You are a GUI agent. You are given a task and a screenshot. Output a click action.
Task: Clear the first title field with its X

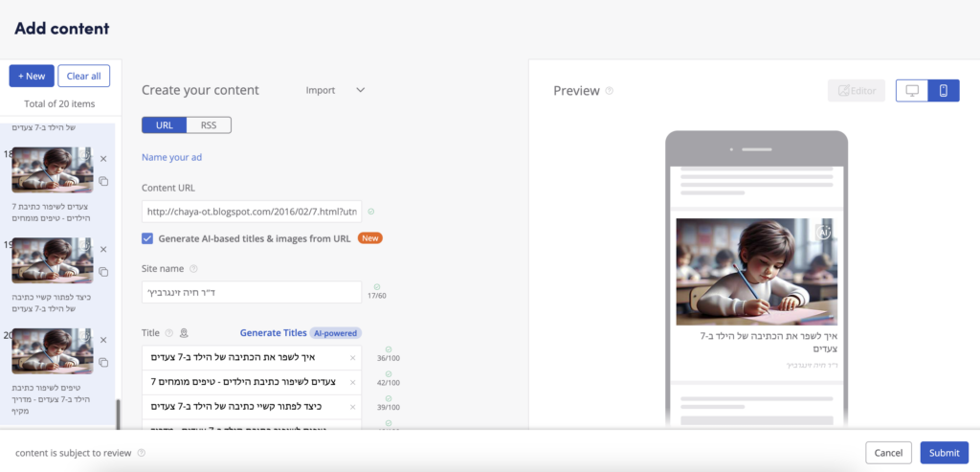coord(352,358)
